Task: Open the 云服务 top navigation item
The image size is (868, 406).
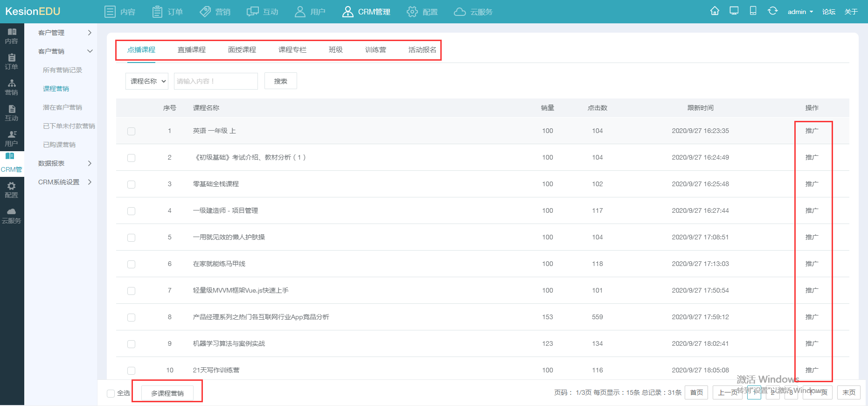Action: (x=473, y=12)
